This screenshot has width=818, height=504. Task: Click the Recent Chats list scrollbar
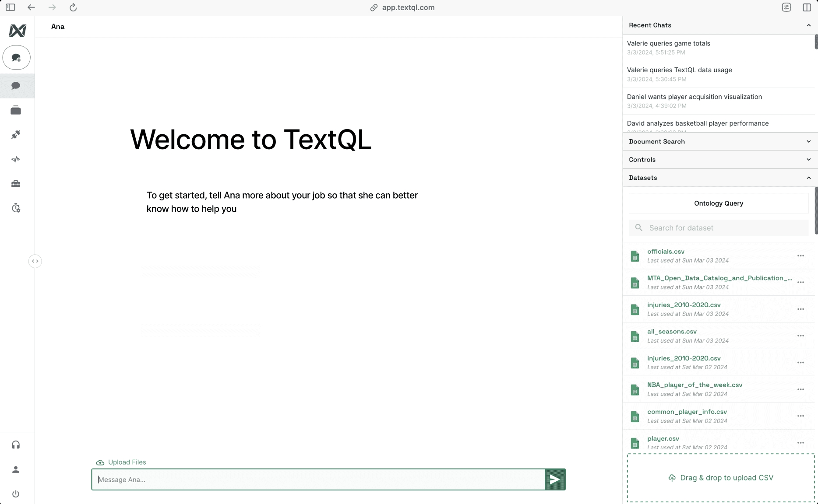pos(816,42)
